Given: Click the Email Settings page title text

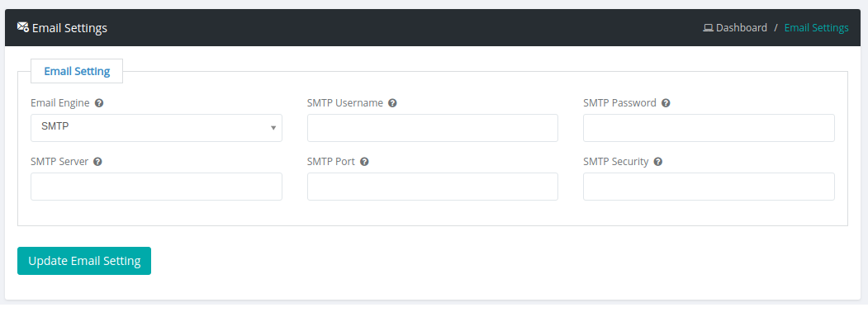Looking at the screenshot, I should pos(69,28).
